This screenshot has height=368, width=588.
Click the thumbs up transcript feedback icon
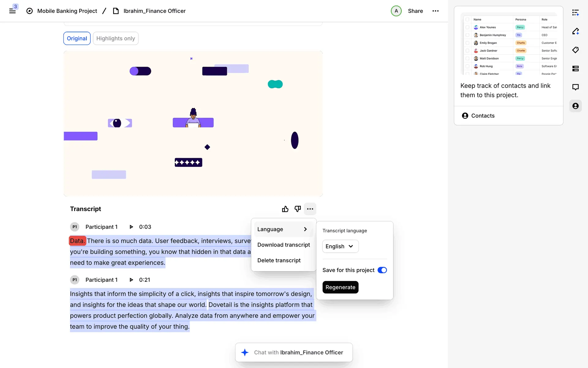pos(285,209)
